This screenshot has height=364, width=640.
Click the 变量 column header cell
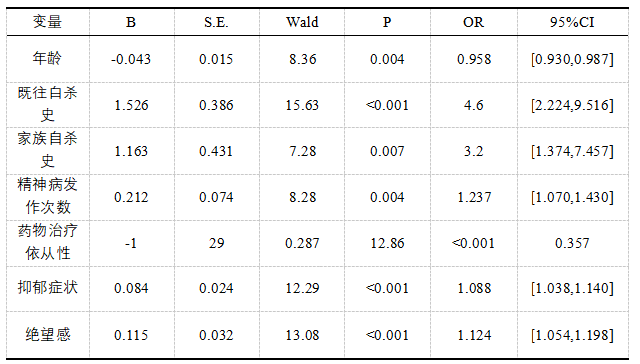(48, 22)
